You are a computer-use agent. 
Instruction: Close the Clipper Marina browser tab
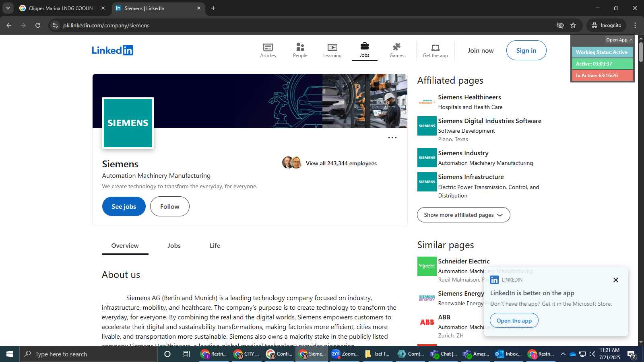pyautogui.click(x=103, y=8)
